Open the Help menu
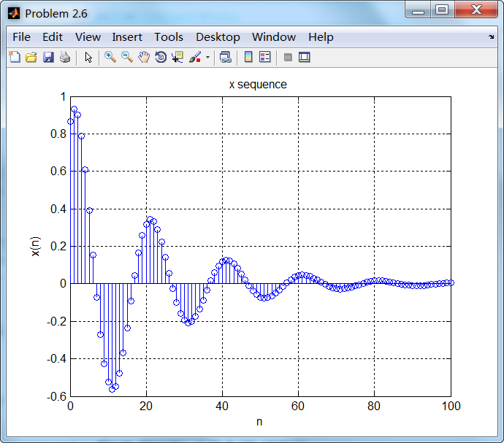504x443 pixels. [321, 37]
